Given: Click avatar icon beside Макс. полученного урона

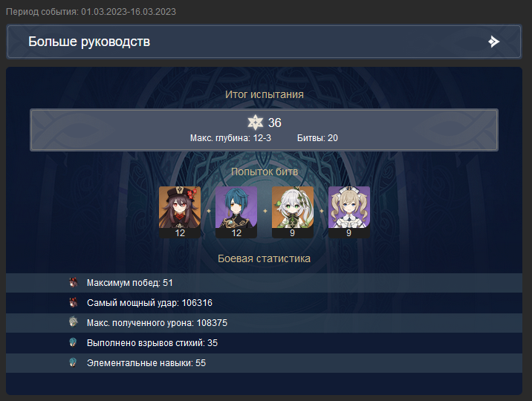Looking at the screenshot, I should pyautogui.click(x=74, y=322).
